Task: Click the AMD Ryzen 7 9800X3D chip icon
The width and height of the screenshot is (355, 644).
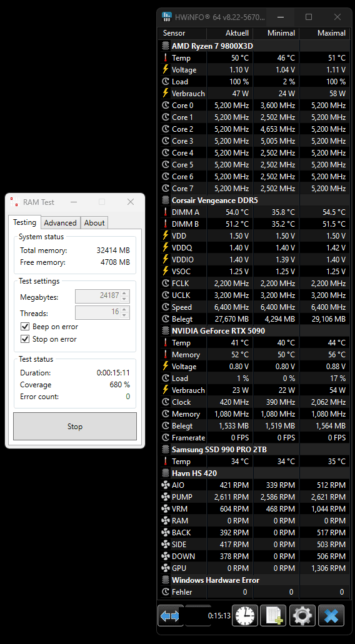Action: [x=166, y=46]
